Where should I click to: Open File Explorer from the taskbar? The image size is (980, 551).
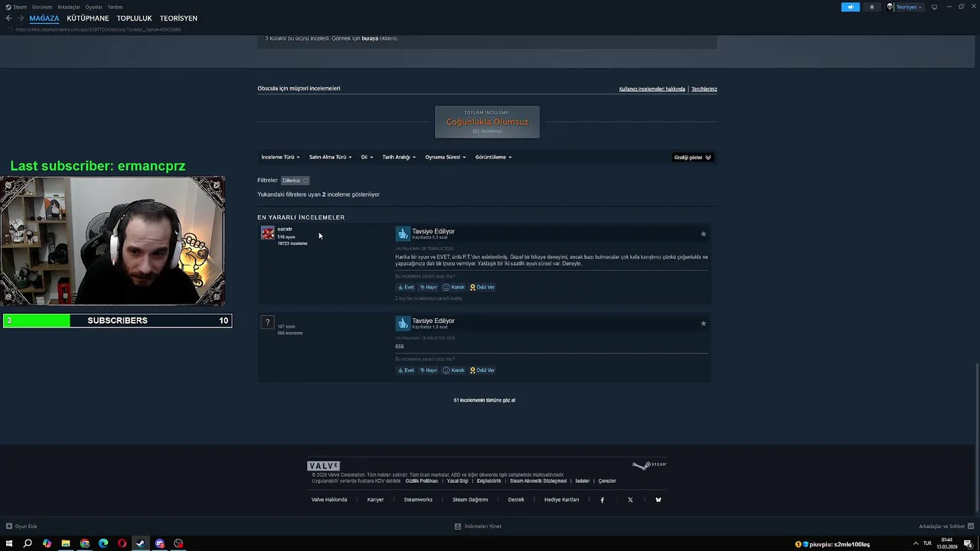point(66,543)
